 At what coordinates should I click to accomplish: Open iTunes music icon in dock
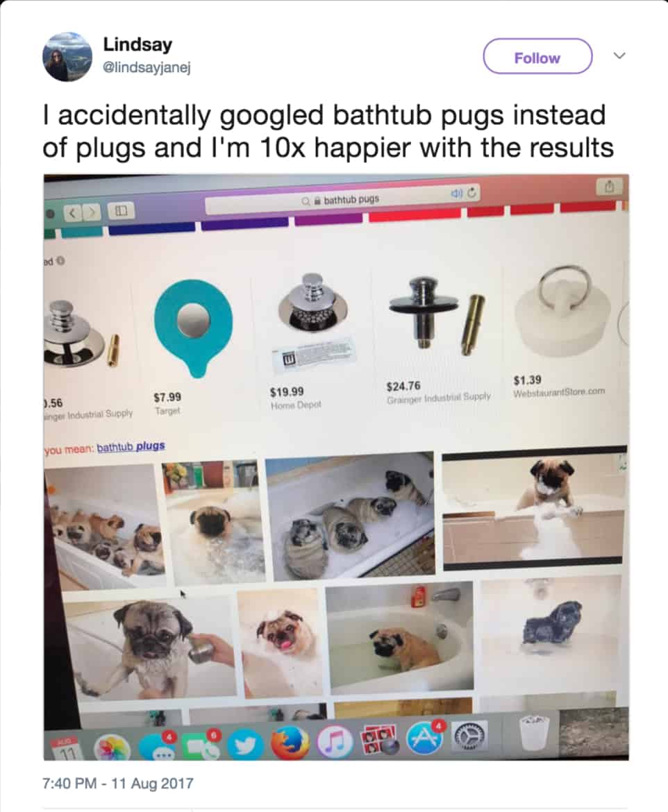click(x=335, y=743)
